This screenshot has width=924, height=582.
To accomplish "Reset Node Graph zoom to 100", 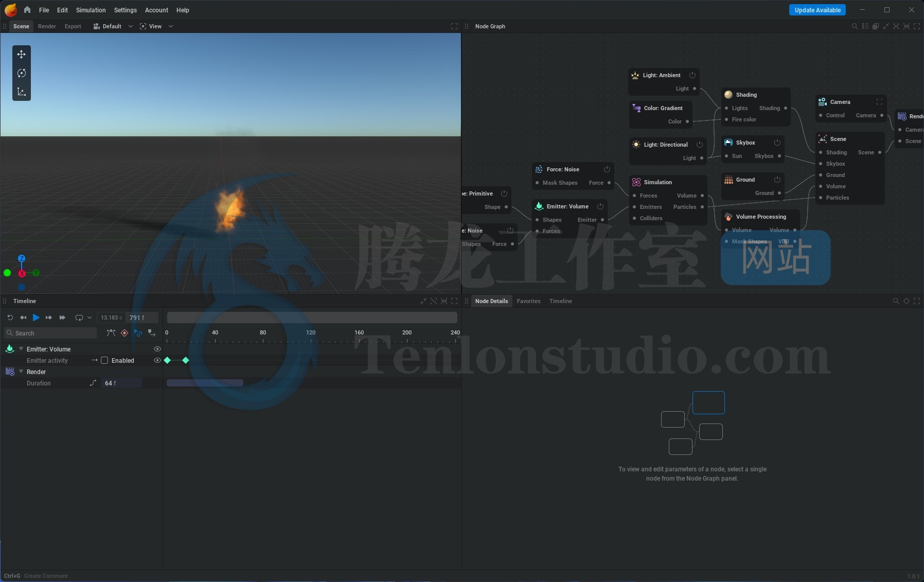I will click(907, 26).
